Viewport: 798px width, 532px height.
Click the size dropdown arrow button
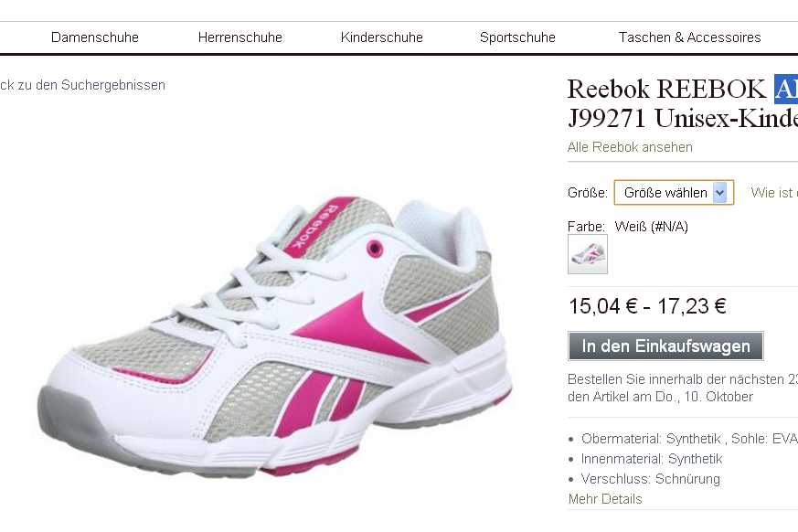pyautogui.click(x=719, y=193)
